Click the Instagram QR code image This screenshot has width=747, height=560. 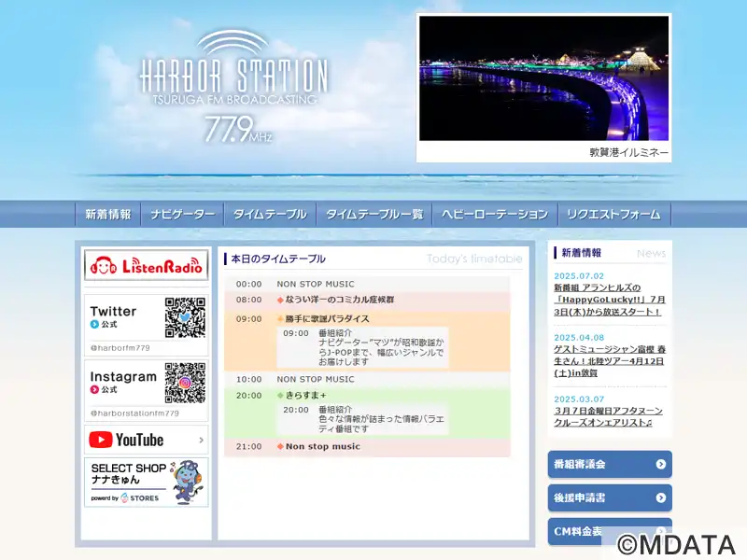[x=185, y=383]
